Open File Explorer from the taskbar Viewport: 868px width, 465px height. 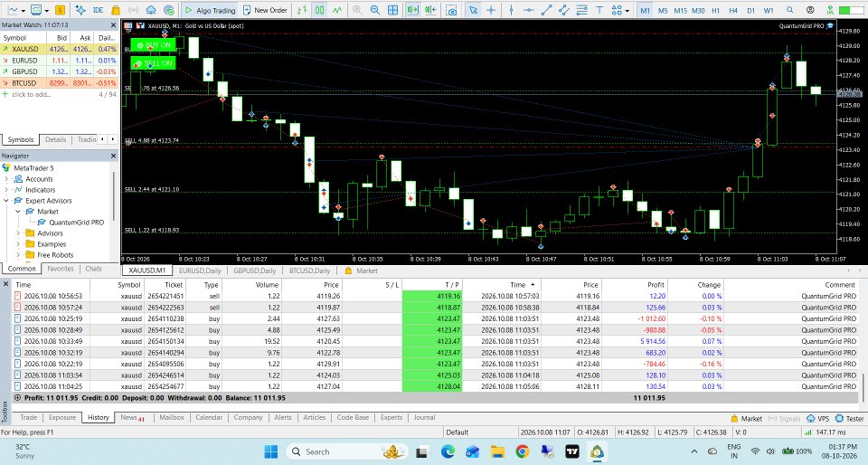coord(497,451)
